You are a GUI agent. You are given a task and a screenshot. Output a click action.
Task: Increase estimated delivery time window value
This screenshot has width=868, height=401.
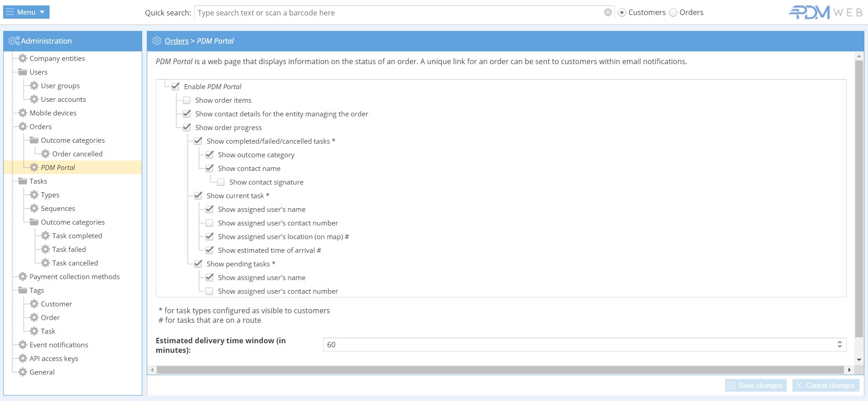(839, 342)
